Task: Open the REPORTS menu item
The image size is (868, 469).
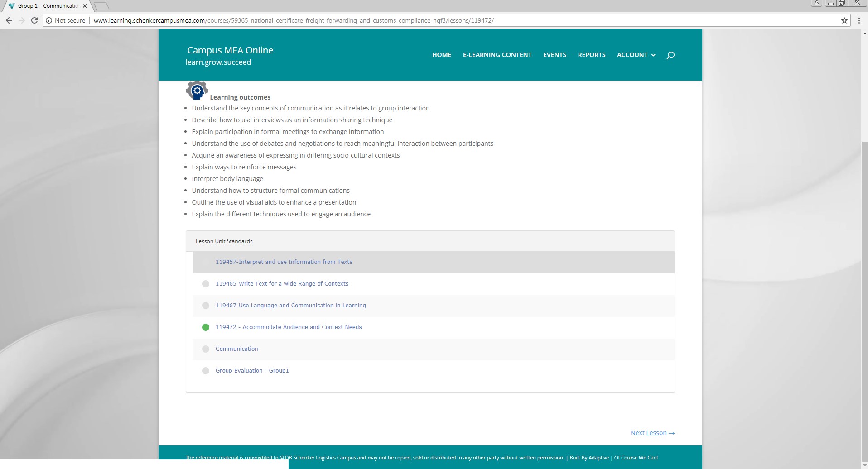Action: pyautogui.click(x=591, y=55)
